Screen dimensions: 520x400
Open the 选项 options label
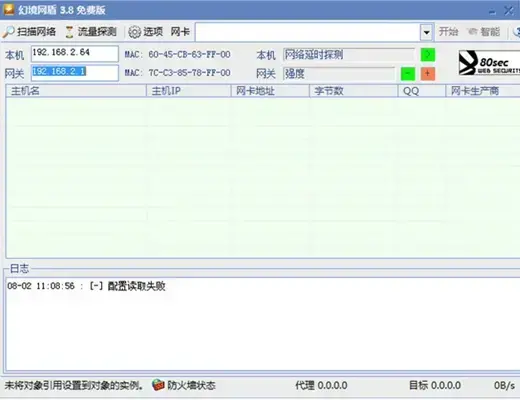(153, 32)
